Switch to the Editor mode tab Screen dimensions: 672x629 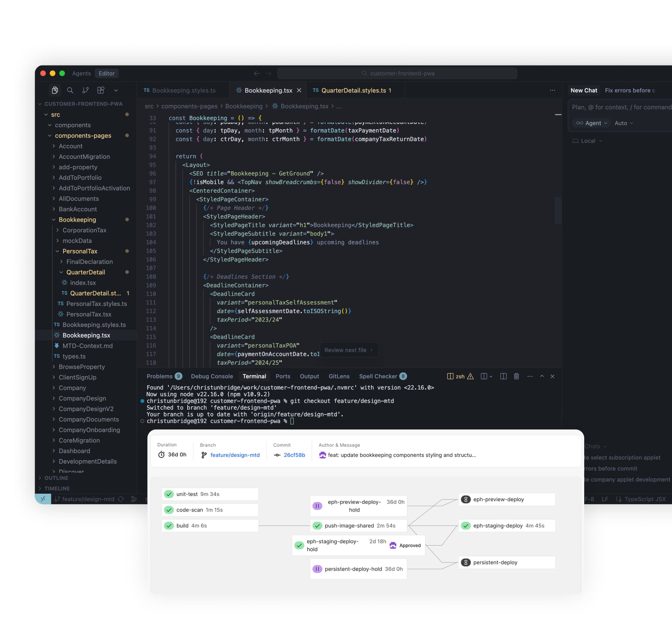click(106, 73)
